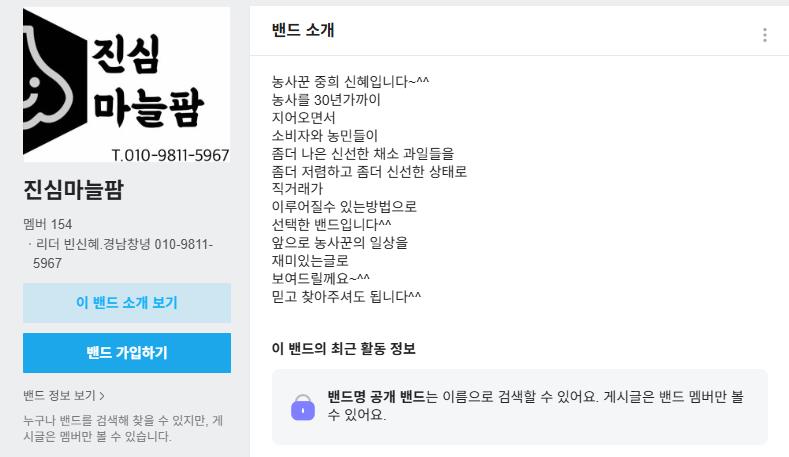Open the three-dot more options menu
Image resolution: width=789 pixels, height=457 pixels.
(x=764, y=35)
